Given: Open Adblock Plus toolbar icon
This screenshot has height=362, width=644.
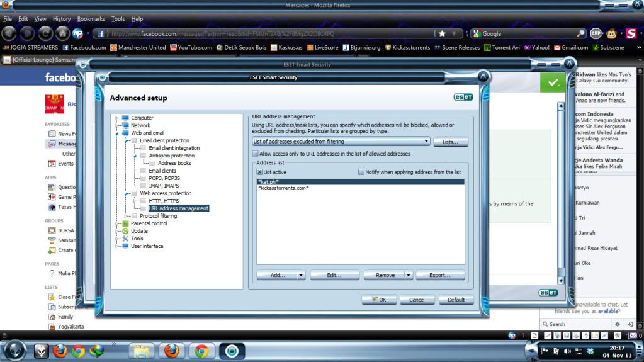Looking at the screenshot, I should pos(596,34).
